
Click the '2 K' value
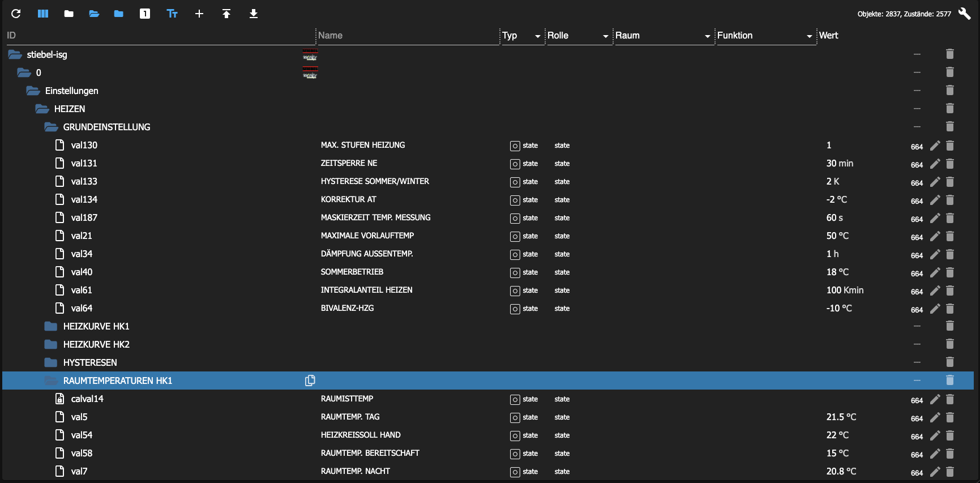(x=833, y=181)
